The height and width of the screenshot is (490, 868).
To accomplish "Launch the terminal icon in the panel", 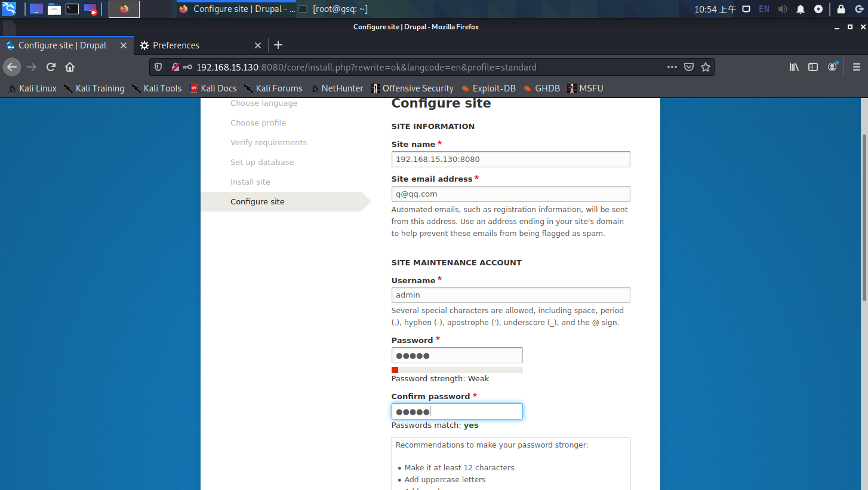I will pyautogui.click(x=72, y=9).
